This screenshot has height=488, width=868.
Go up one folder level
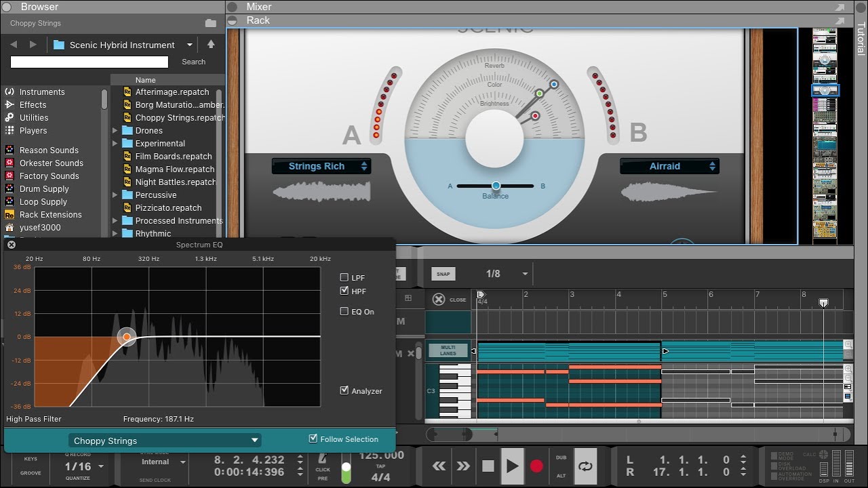click(211, 45)
